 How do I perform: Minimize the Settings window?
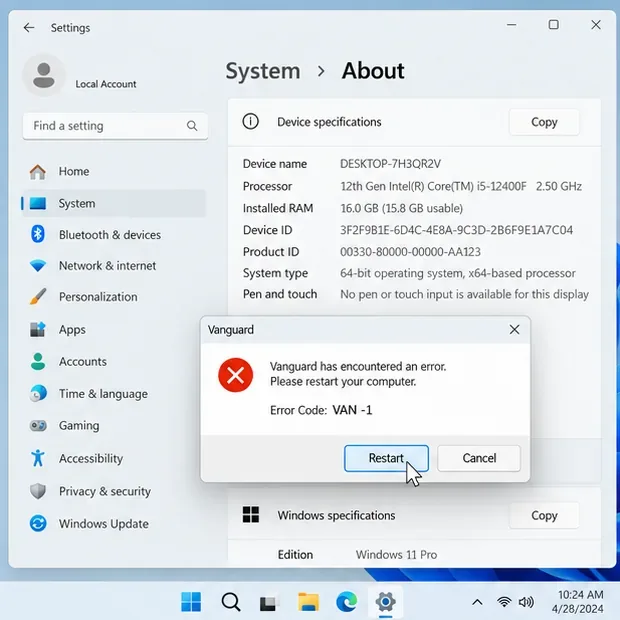[x=511, y=25]
